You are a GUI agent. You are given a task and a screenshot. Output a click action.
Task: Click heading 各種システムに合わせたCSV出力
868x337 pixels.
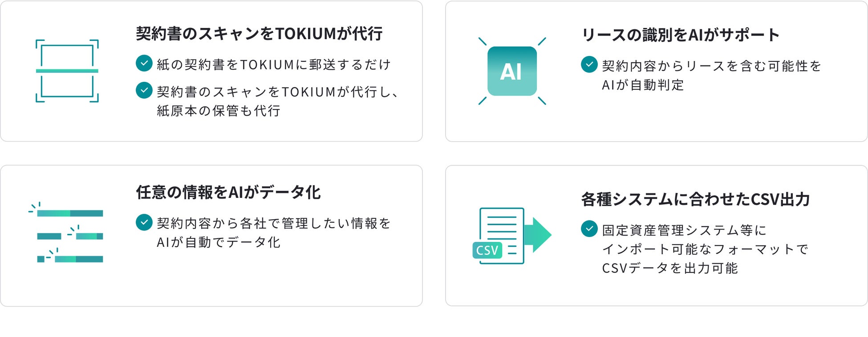click(x=695, y=199)
